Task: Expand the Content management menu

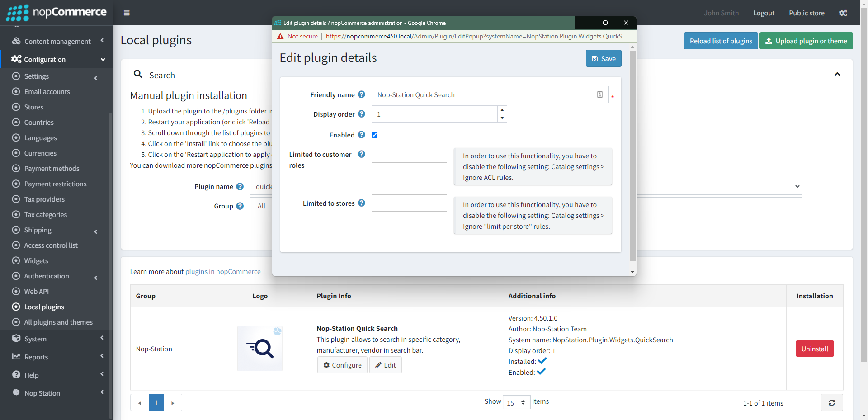Action: click(x=57, y=41)
